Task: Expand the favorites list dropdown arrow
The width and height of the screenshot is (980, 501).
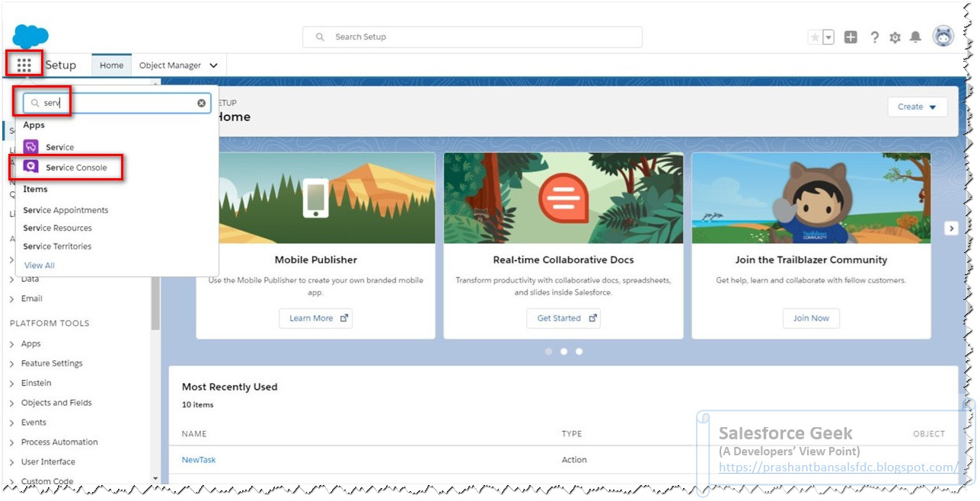Action: pos(828,37)
